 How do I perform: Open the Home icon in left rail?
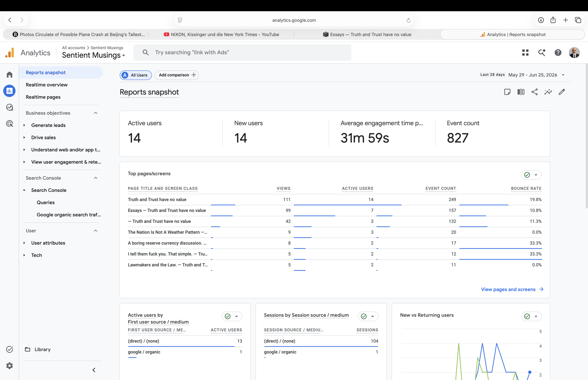[x=9, y=75]
